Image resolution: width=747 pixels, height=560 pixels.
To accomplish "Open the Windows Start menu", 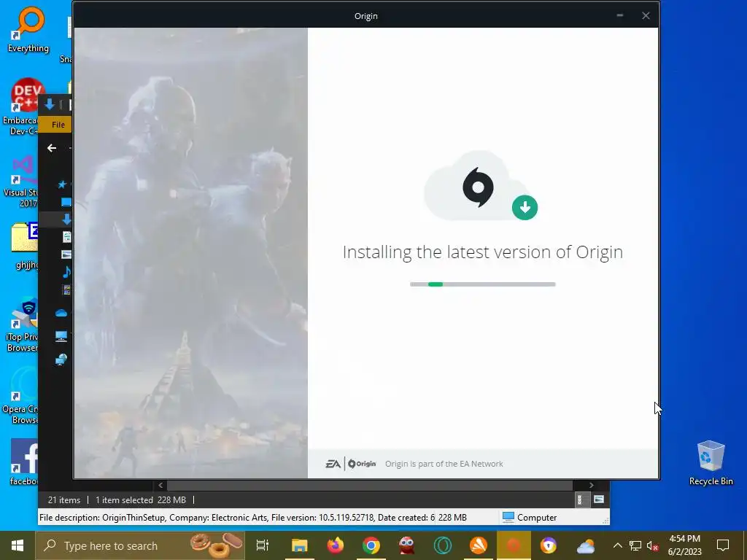I will pos(18,545).
